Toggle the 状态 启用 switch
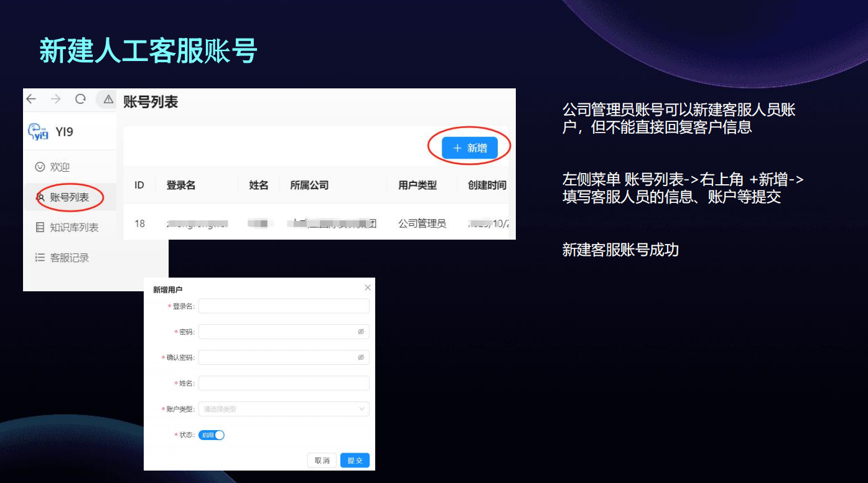Viewport: 868px width, 483px height. pos(212,435)
